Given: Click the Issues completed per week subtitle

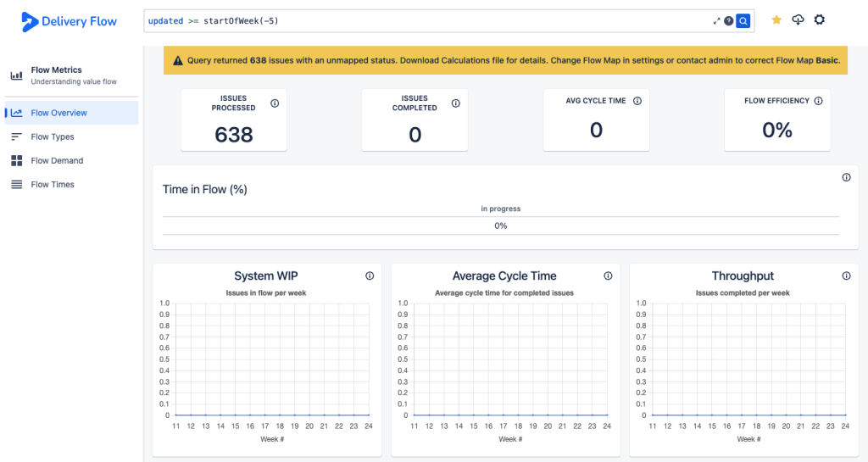Looking at the screenshot, I should [x=743, y=293].
